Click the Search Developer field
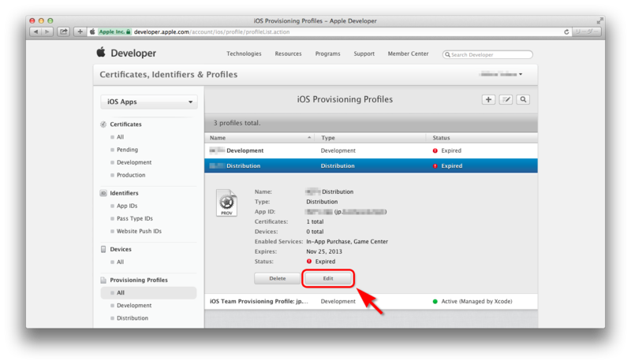 tap(487, 54)
